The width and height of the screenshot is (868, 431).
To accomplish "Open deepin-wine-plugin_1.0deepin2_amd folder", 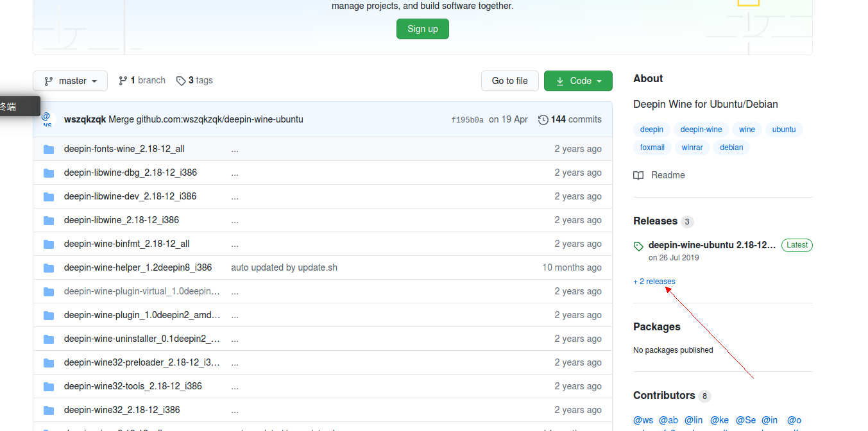I will pyautogui.click(x=142, y=315).
